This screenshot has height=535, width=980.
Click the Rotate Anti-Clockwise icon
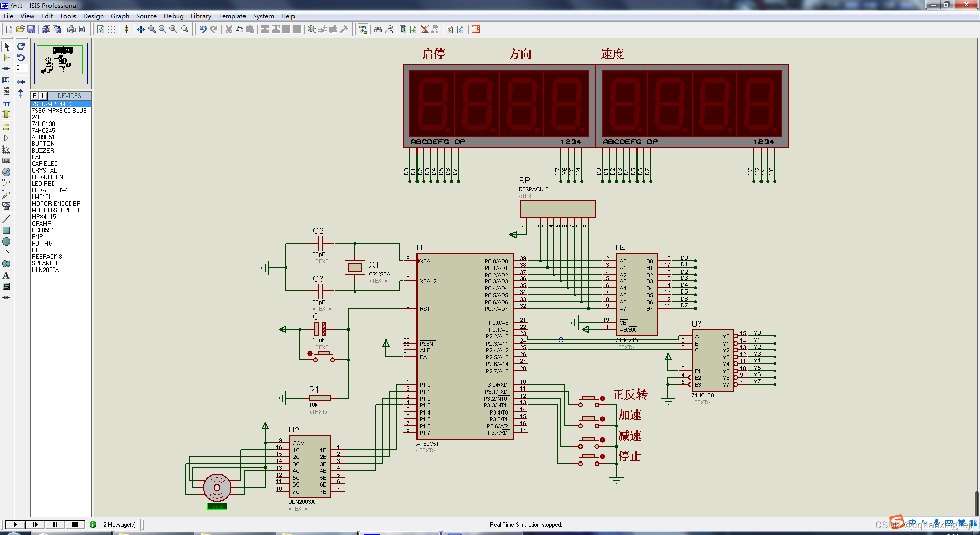tap(21, 58)
